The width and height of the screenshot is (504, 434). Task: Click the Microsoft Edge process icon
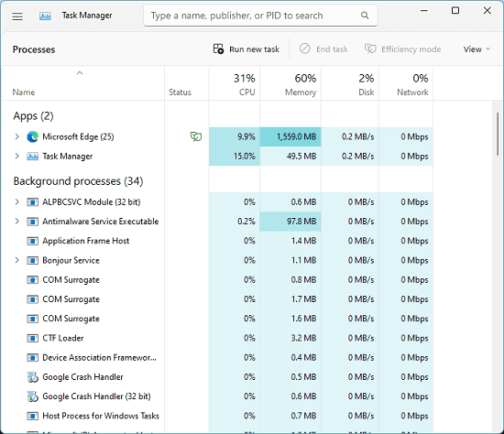[x=32, y=136]
